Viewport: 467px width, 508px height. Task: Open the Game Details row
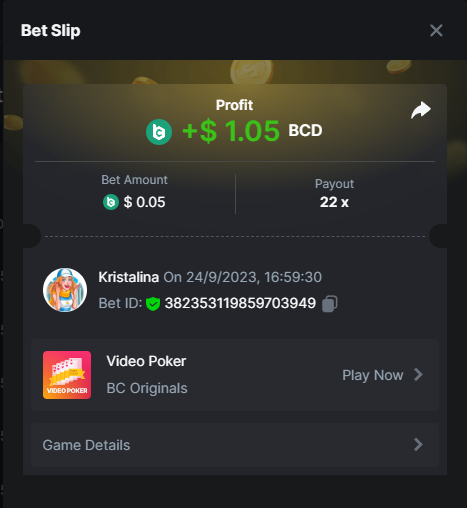(x=235, y=445)
